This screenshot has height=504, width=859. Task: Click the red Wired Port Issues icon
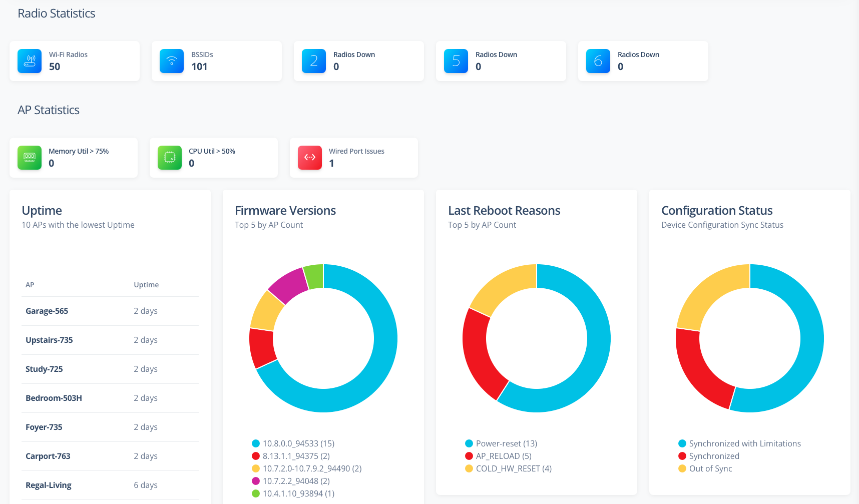[310, 158]
